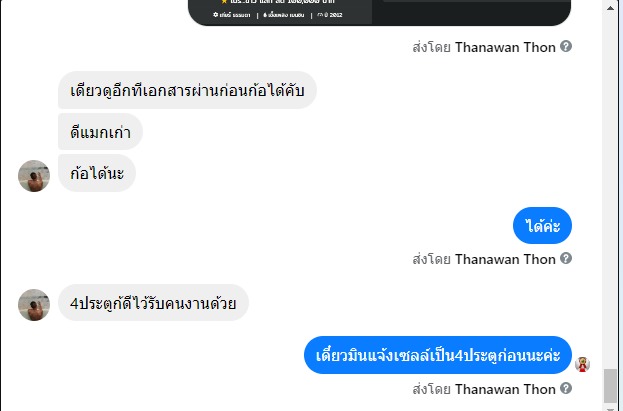
Task: Click help icon under the dark card message
Action: click(x=566, y=47)
